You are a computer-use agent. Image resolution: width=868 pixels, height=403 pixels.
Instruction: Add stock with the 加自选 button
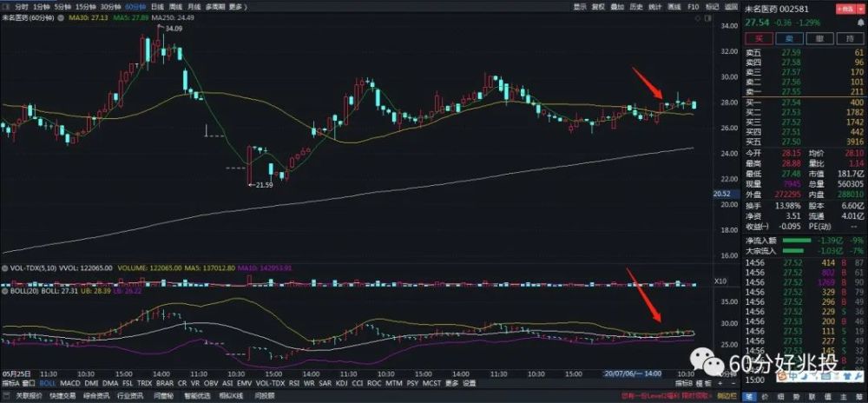845,9
